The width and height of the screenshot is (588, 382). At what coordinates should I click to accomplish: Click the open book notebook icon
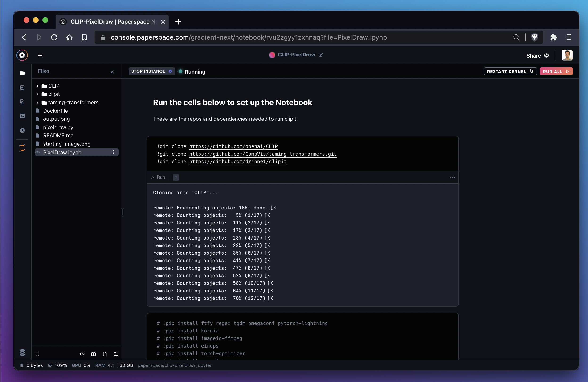93,354
